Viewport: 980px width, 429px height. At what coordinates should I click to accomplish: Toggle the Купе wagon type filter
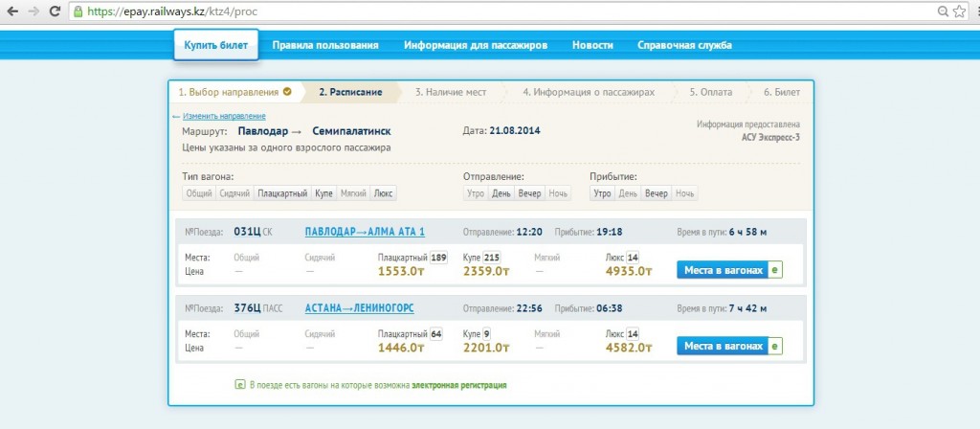(323, 193)
